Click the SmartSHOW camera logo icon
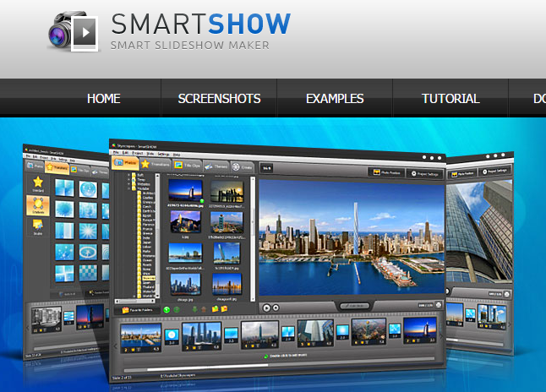The height and width of the screenshot is (392, 546). (x=73, y=31)
